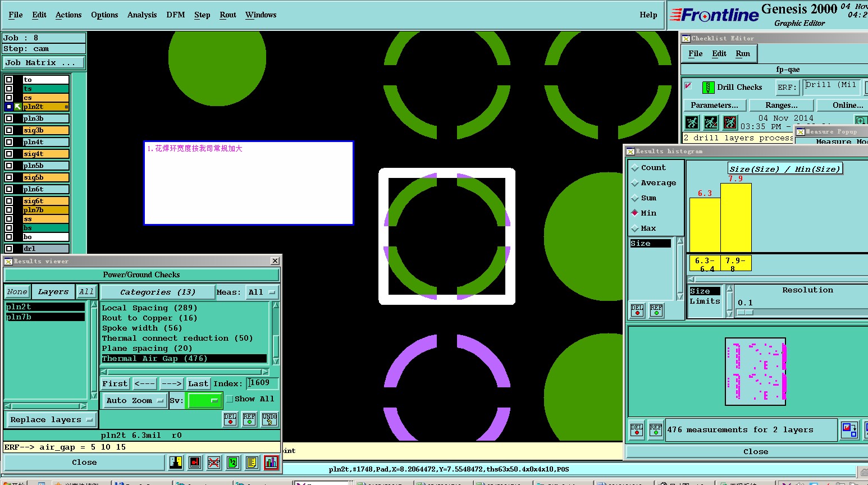Screen dimensions: 868x485
Task: Select the Count radio option
Action: pyautogui.click(x=635, y=168)
